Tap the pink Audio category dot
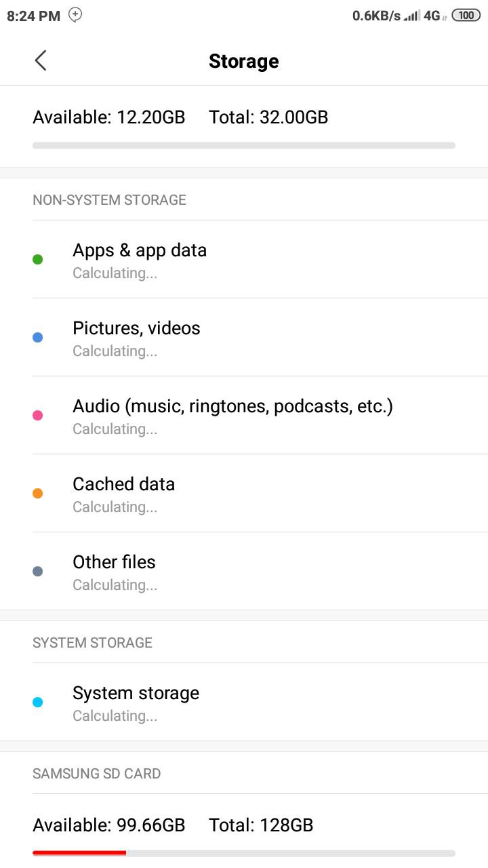Screen dimensions: 488x868 [38, 415]
